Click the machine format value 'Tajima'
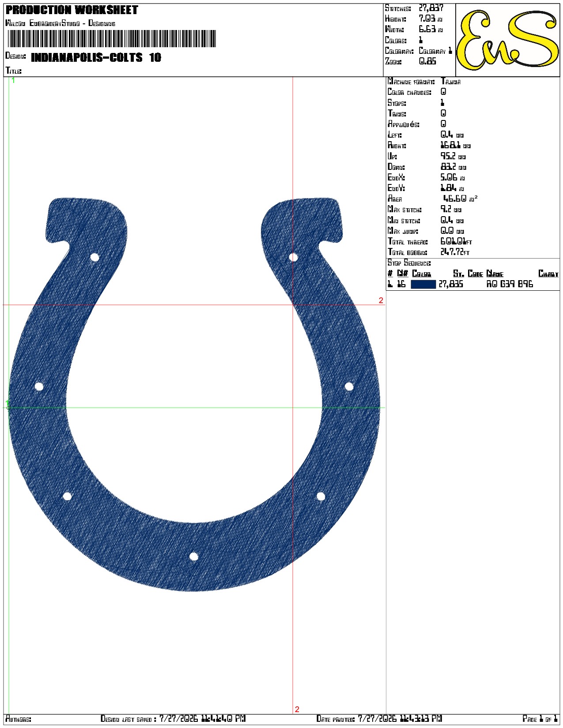This screenshot has width=563, height=728. point(451,82)
